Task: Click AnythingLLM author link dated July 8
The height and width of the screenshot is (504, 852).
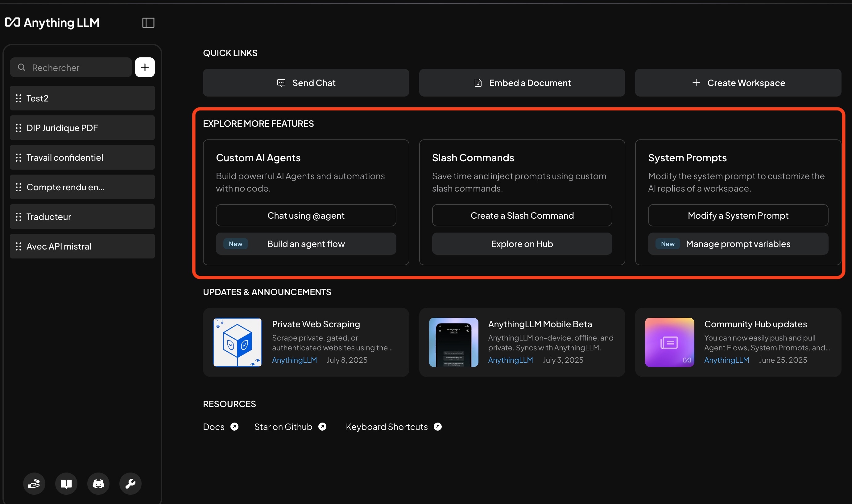Action: 294,360
